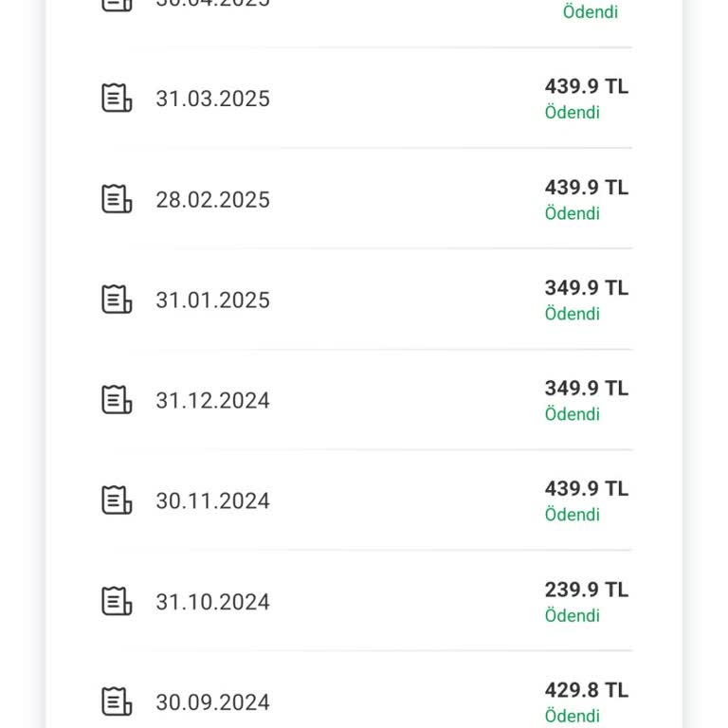The width and height of the screenshot is (728, 728).
Task: Click the 439.9 TL amount for 28.02.2025
Action: (586, 188)
